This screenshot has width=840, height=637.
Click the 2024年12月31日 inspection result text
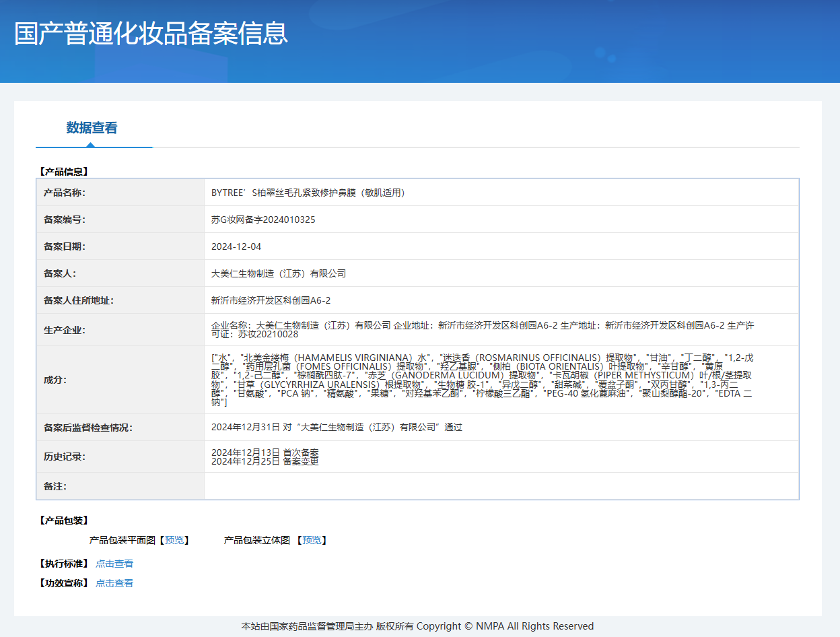(337, 427)
